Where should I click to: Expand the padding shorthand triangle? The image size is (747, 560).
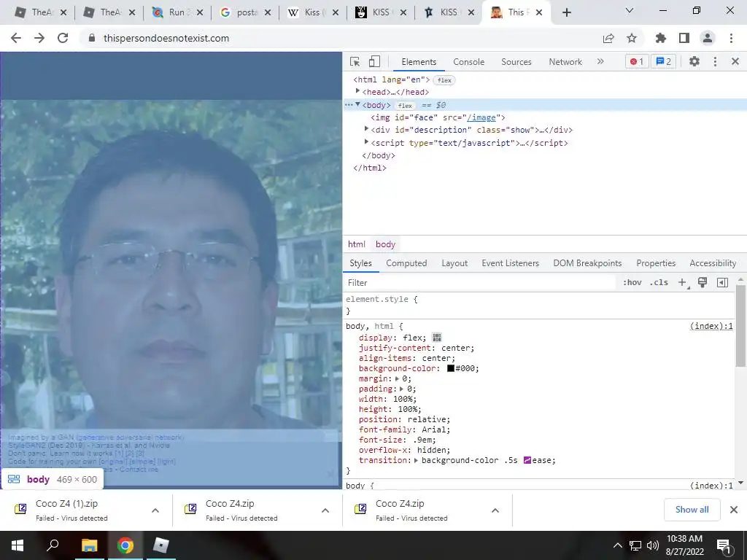click(x=402, y=389)
